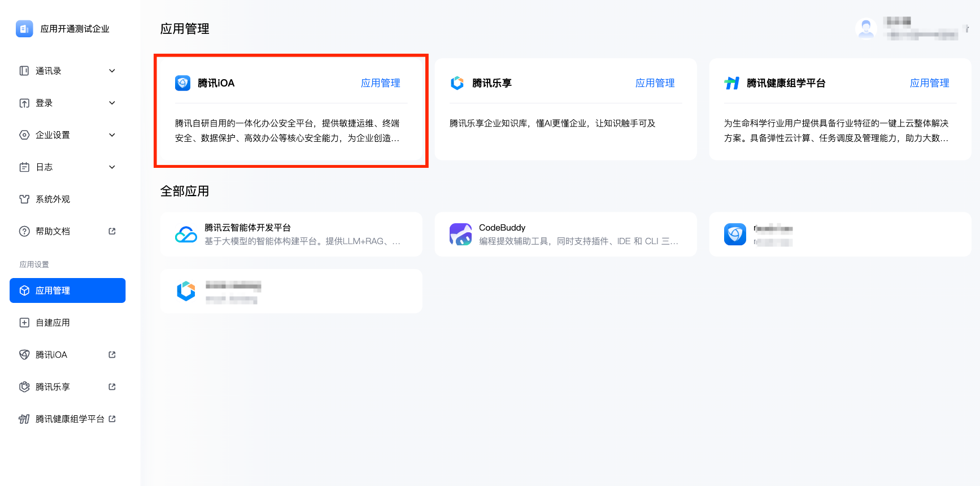Click the 腾讯乐享 description text
This screenshot has height=486, width=980.
[x=552, y=123]
